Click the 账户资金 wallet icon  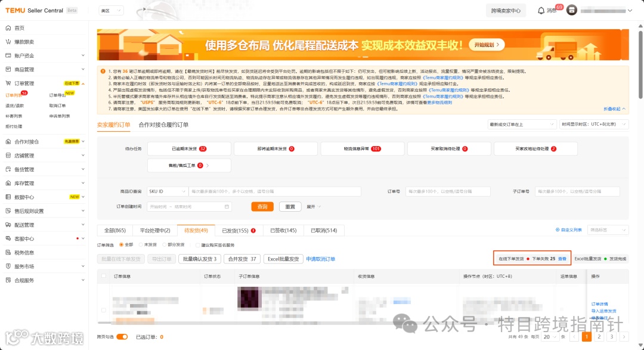point(8,55)
